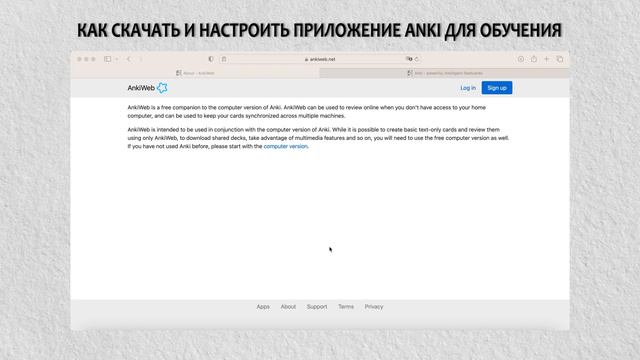Open the Support footer link
This screenshot has width=640, height=360.
(x=317, y=307)
